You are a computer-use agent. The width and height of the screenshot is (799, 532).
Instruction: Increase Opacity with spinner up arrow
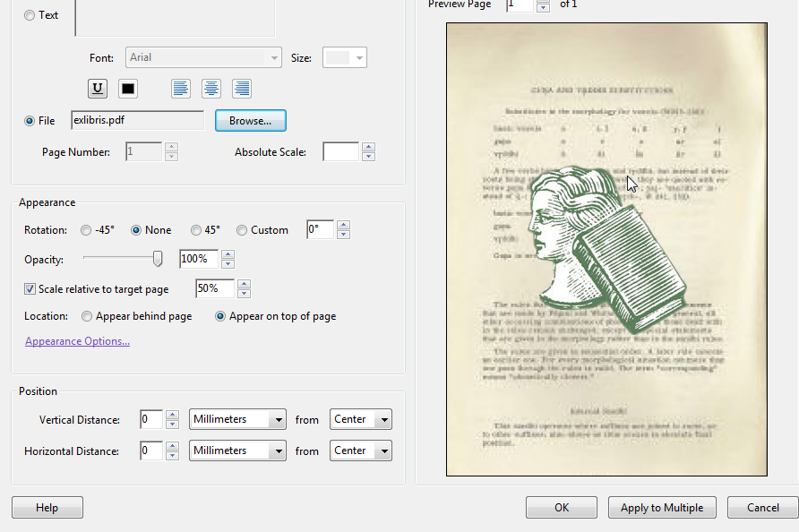pos(228,254)
